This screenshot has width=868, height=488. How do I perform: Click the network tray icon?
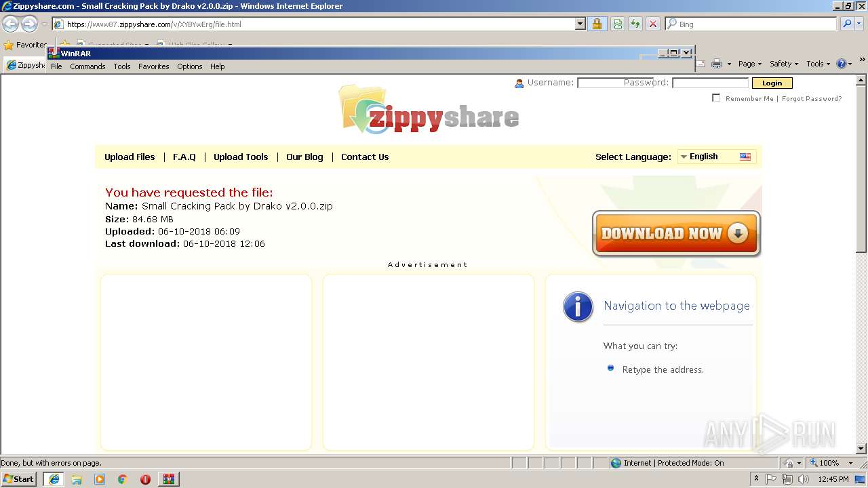(787, 479)
